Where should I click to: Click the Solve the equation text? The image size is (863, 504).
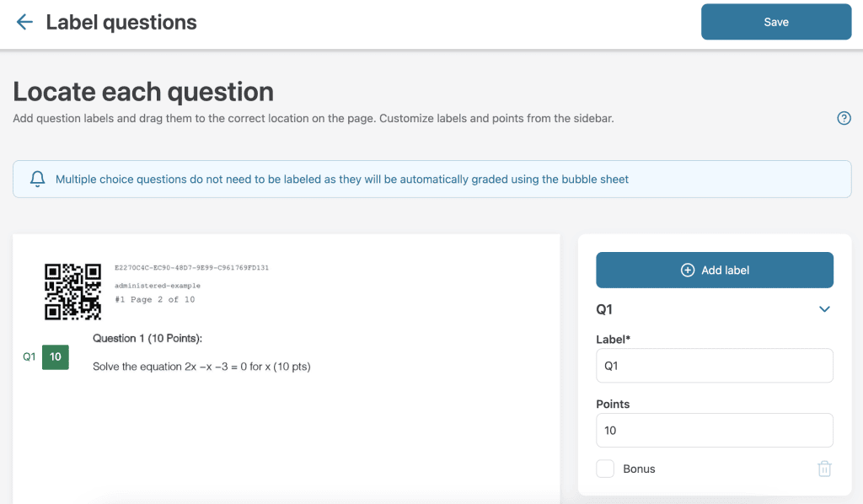201,367
